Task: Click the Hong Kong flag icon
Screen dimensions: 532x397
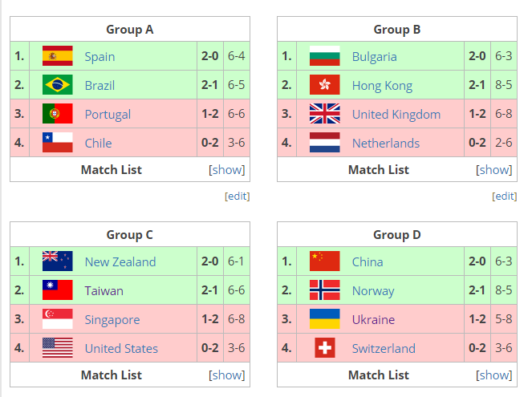Action: (325, 85)
